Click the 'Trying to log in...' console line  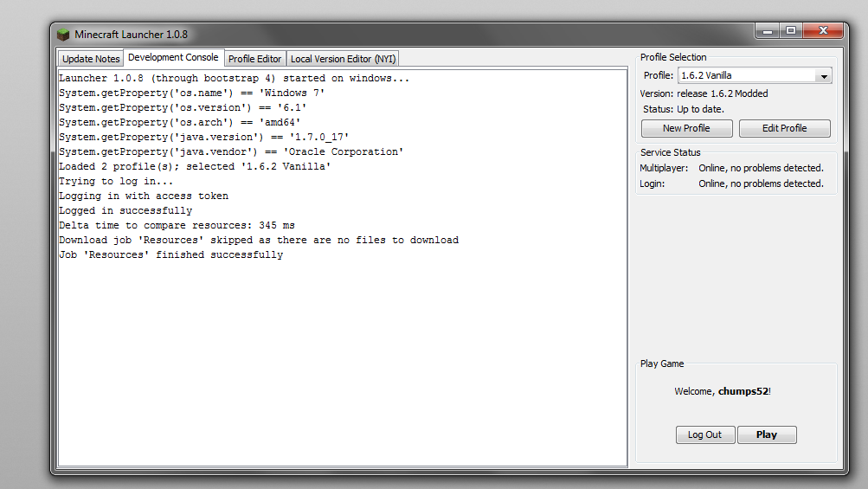pos(116,181)
